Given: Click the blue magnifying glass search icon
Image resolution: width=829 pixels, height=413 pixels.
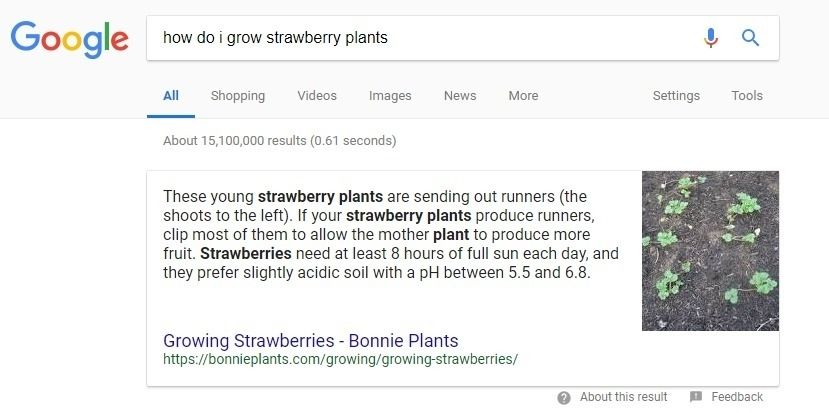Looking at the screenshot, I should (x=750, y=38).
